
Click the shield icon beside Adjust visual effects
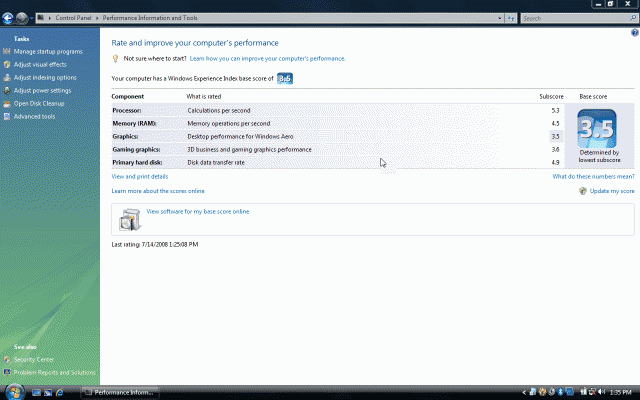pos(7,64)
